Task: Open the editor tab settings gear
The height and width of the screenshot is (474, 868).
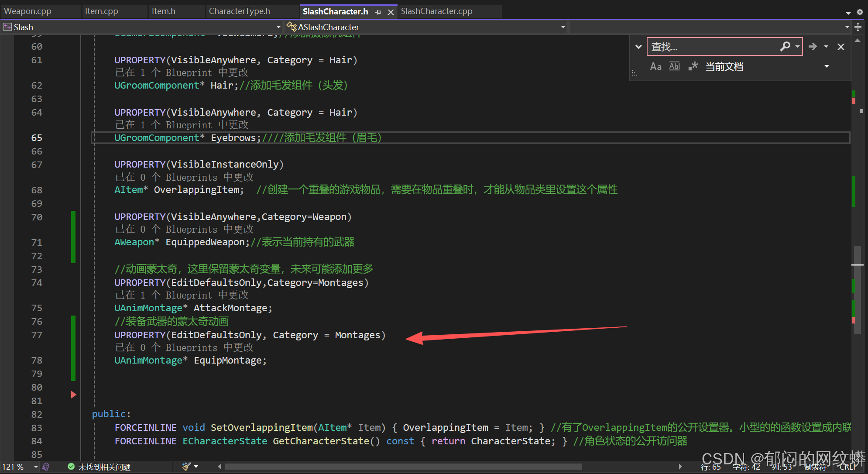Action: tap(860, 12)
